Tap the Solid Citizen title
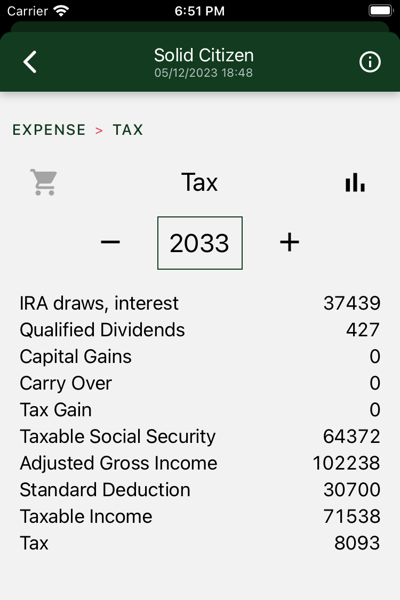The width and height of the screenshot is (400, 600). click(204, 55)
